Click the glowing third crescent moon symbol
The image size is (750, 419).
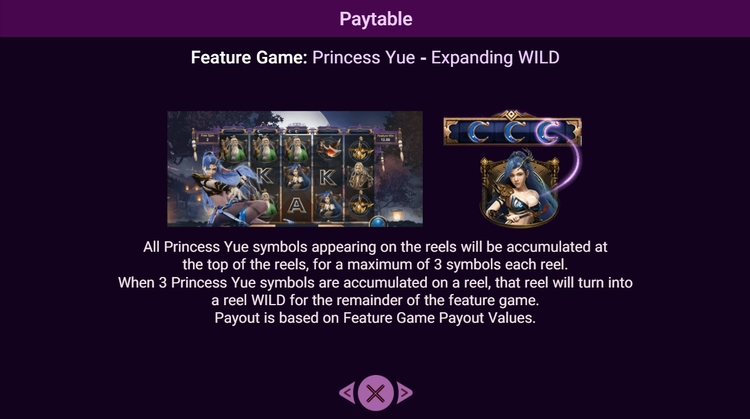point(548,132)
